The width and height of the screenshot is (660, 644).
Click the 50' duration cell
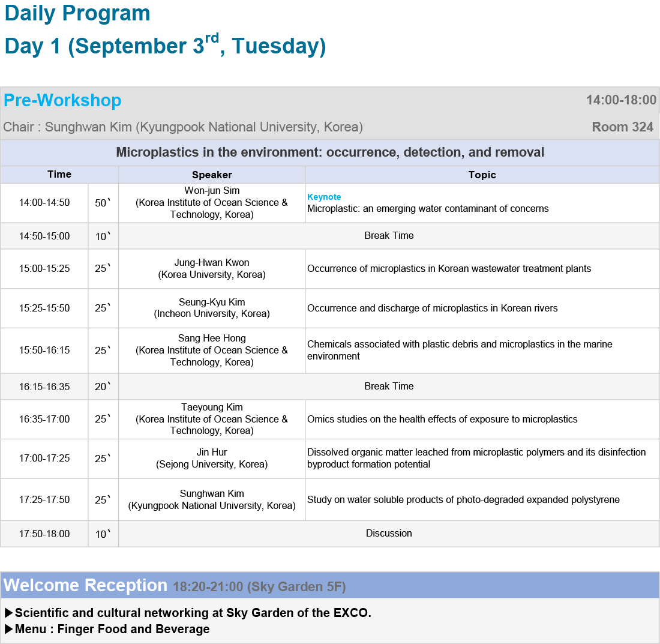[x=103, y=202]
